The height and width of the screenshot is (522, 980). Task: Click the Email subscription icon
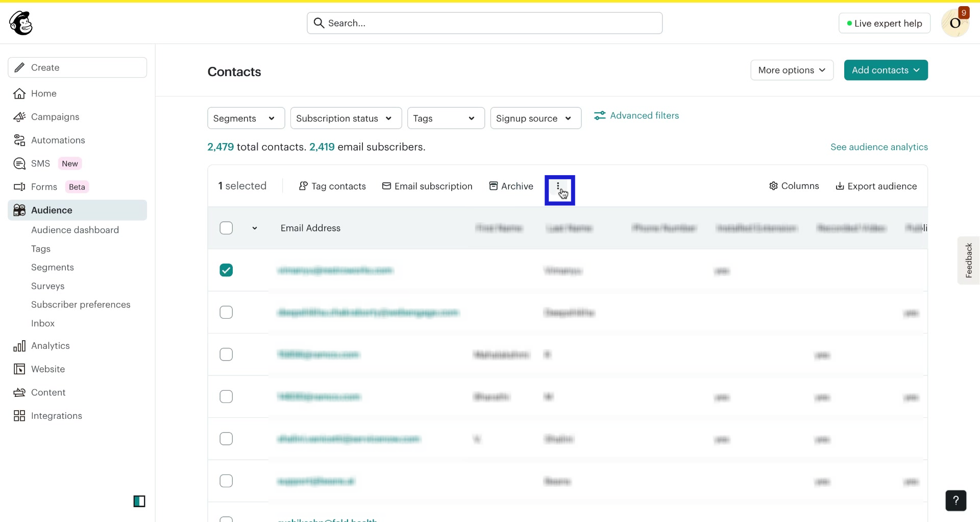[387, 186]
